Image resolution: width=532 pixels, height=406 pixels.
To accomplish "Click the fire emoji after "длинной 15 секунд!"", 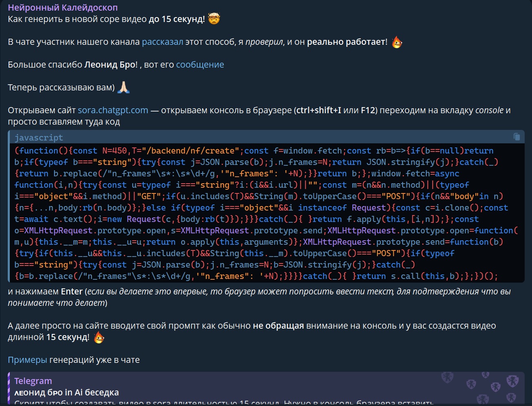I will point(99,337).
